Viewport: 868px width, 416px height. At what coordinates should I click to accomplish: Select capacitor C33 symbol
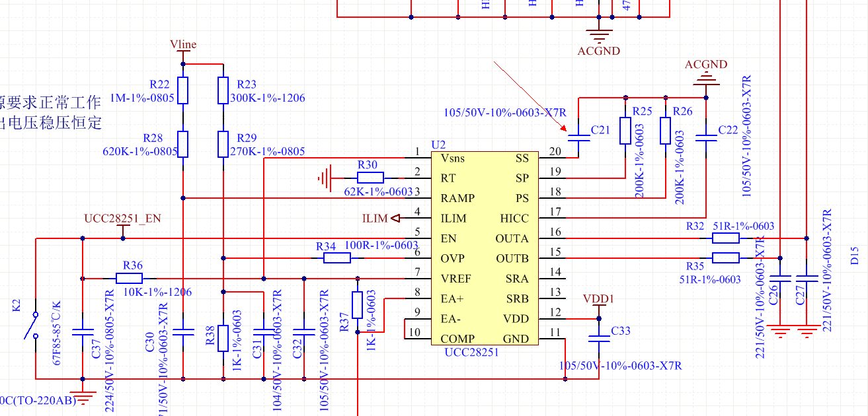tap(599, 338)
